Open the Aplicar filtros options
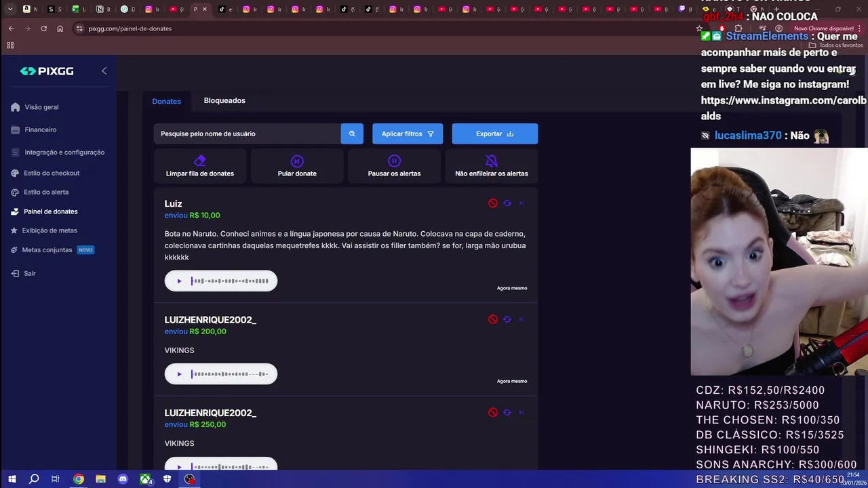868x488 pixels. pos(408,134)
